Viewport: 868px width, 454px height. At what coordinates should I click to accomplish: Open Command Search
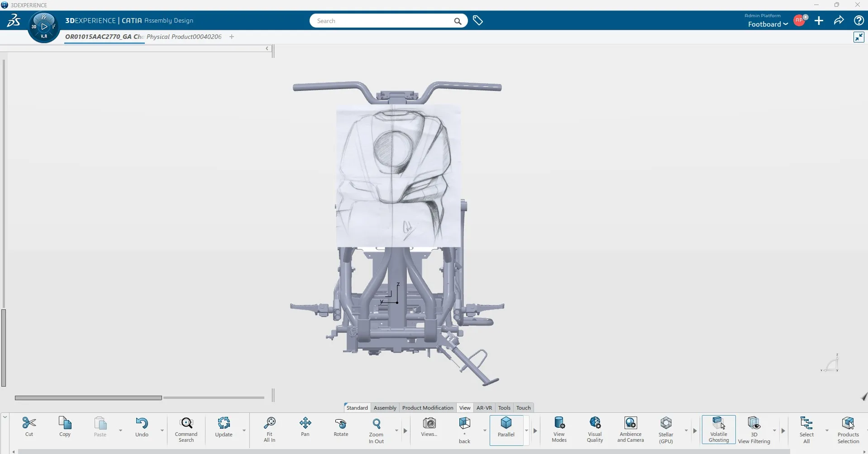pyautogui.click(x=186, y=425)
